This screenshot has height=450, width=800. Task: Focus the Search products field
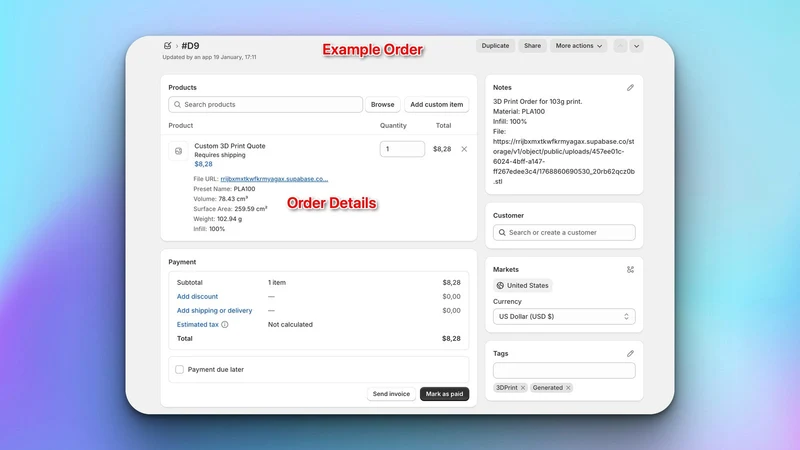(265, 105)
